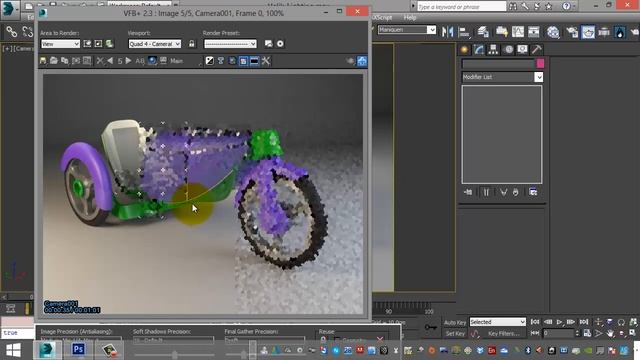Toggle the Auto Key button

point(455,322)
